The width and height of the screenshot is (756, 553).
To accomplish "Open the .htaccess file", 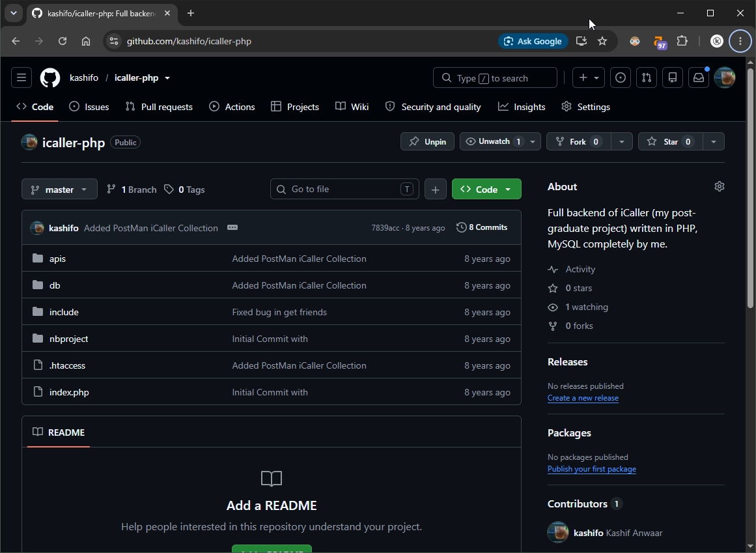I will [x=67, y=365].
